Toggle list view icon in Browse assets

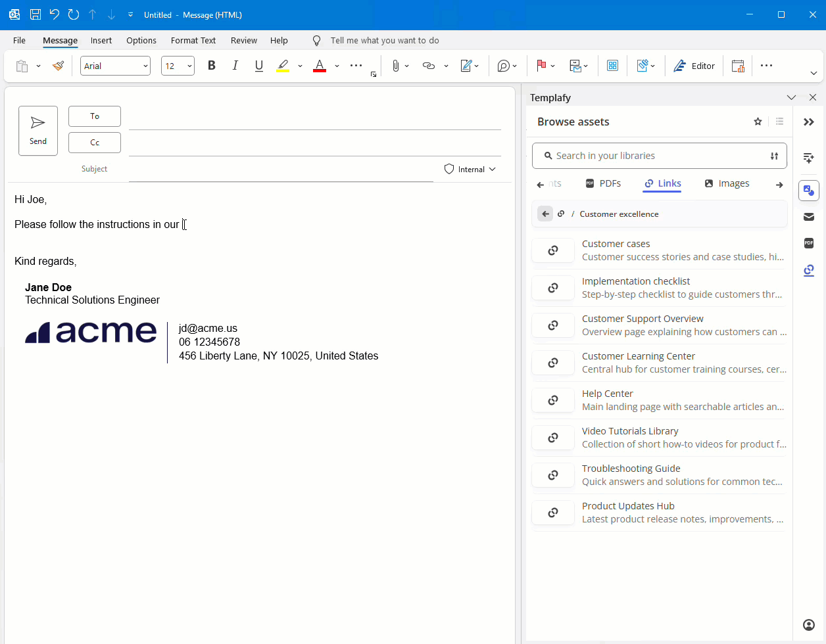point(779,122)
